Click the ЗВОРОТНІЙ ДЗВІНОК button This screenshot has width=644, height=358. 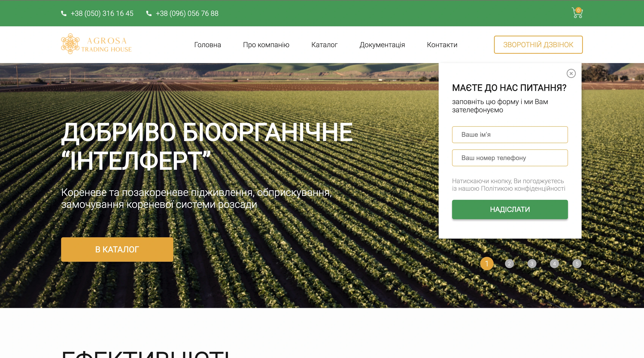[538, 45]
